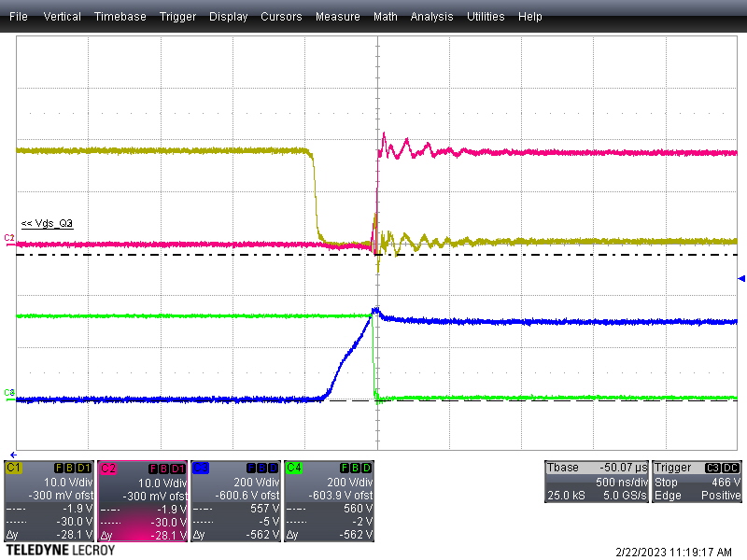This screenshot has height=560, width=747.
Task: Click the date and time stamp
Action: (x=673, y=552)
